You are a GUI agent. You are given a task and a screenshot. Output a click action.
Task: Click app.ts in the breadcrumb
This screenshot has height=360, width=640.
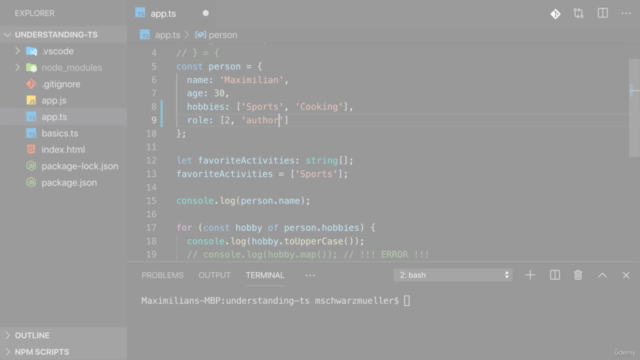[167, 35]
